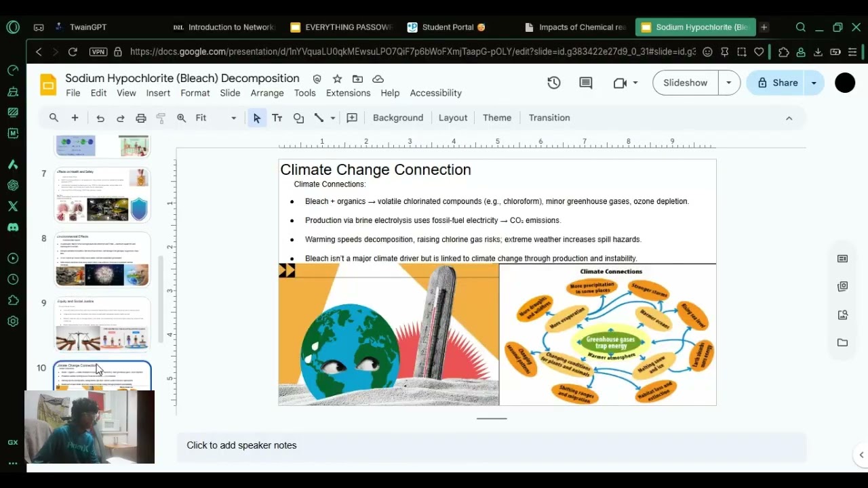Select slide 8 Environmental Effects thumbnail

click(102, 260)
